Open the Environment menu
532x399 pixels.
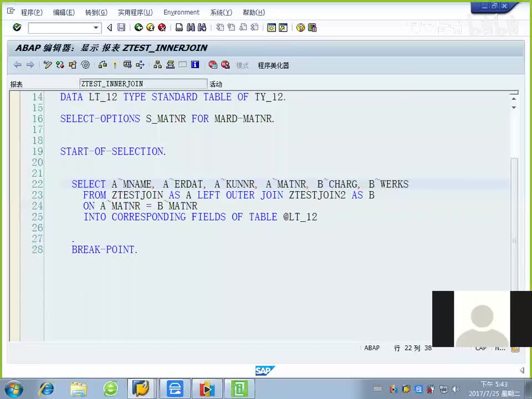click(182, 13)
